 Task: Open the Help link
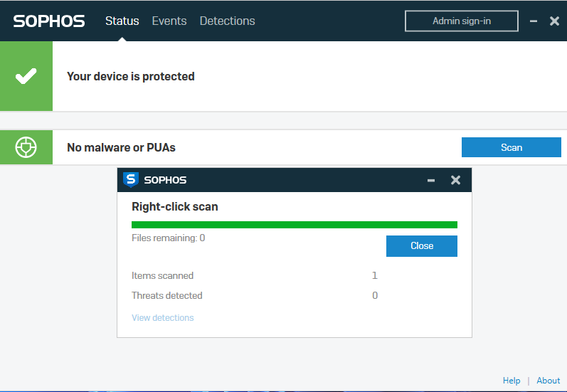[x=512, y=381]
